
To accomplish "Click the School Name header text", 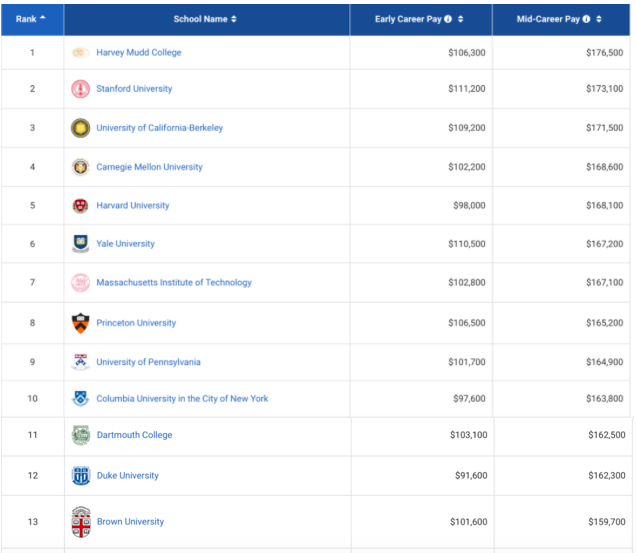I will coord(200,19).
